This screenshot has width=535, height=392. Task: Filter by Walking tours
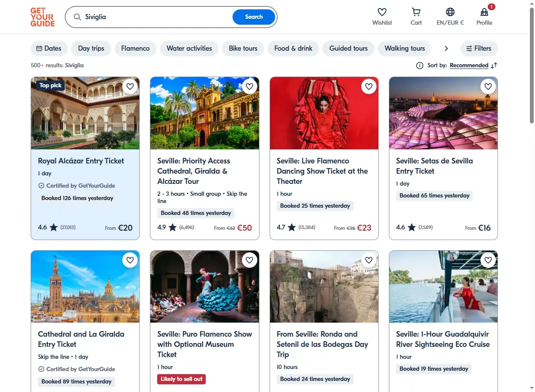405,49
